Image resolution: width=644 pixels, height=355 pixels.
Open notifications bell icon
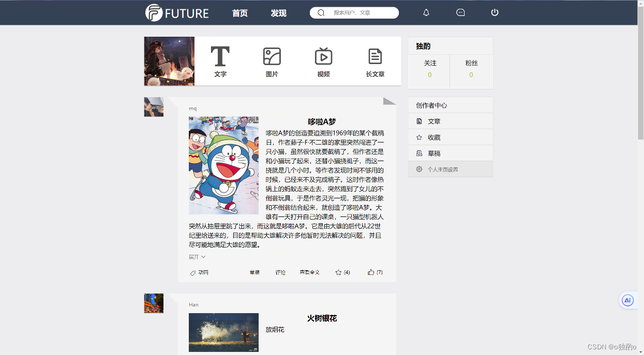[426, 13]
